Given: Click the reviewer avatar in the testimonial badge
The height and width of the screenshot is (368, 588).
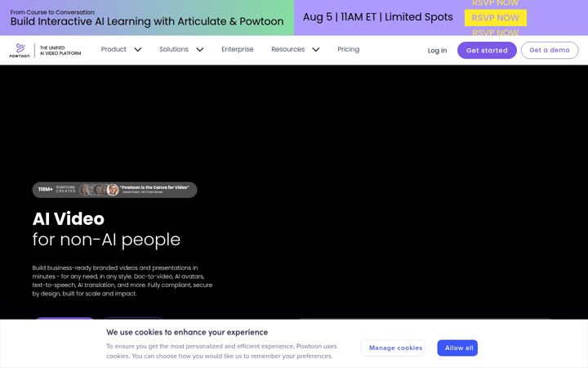Looking at the screenshot, I should click(113, 190).
